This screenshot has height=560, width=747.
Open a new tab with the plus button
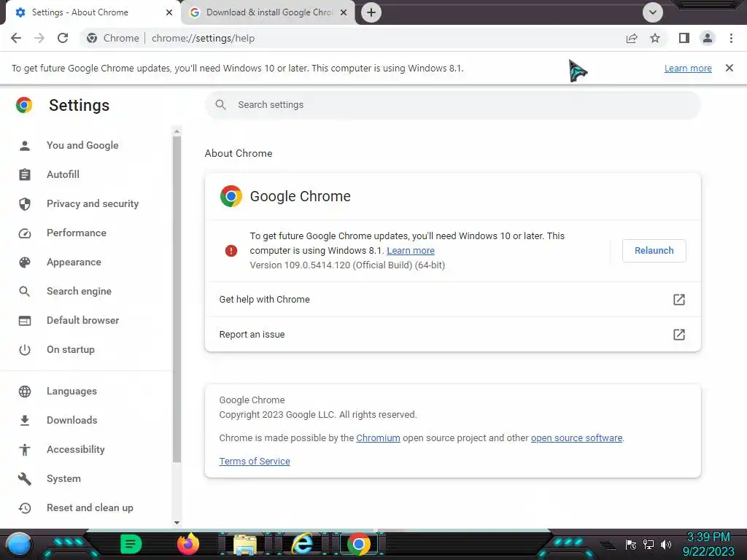pos(371,12)
